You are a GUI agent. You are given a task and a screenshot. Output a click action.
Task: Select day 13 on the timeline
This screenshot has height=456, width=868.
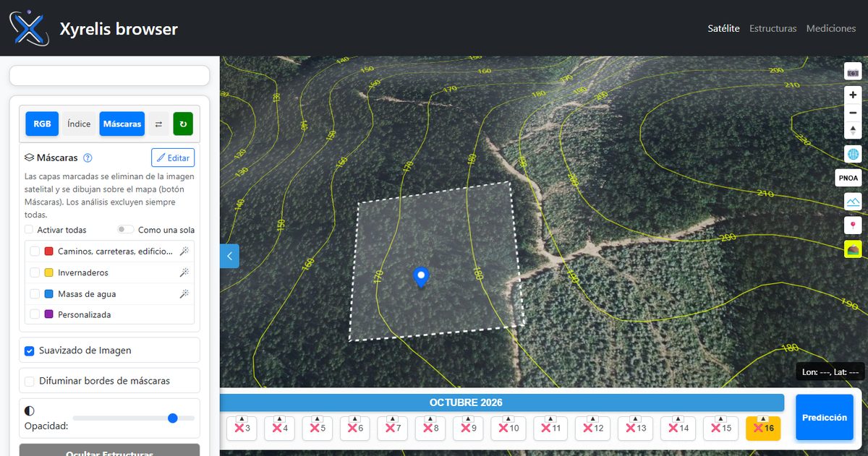tap(635, 428)
